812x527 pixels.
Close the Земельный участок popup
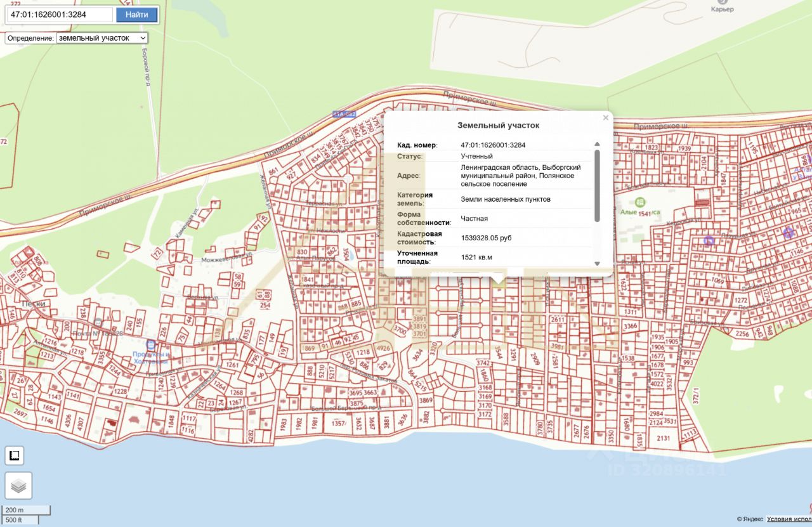click(x=605, y=118)
